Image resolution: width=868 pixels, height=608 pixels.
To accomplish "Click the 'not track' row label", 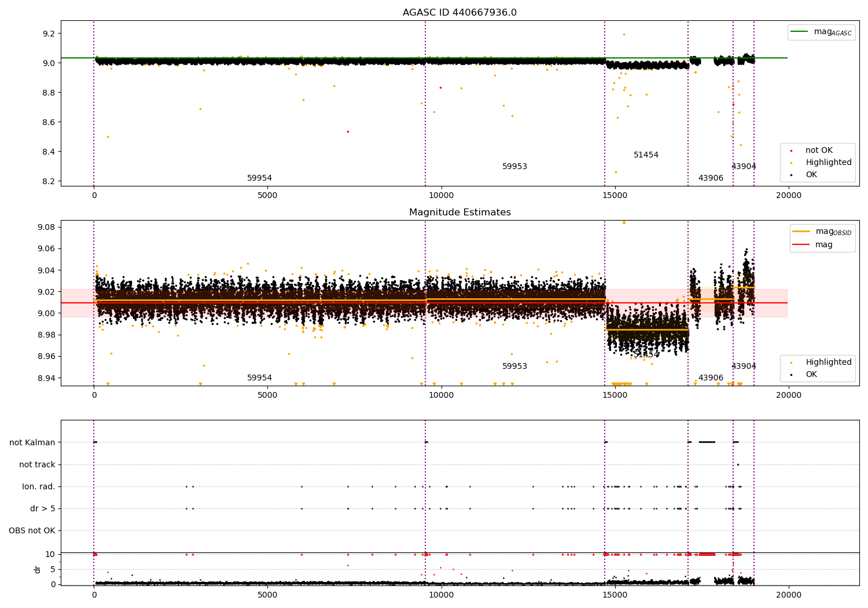I will pyautogui.click(x=37, y=464).
